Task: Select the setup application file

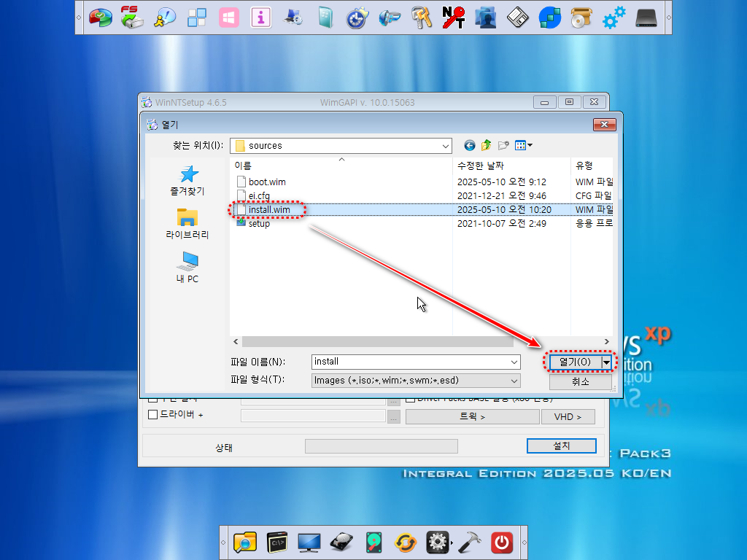Action: [x=259, y=223]
